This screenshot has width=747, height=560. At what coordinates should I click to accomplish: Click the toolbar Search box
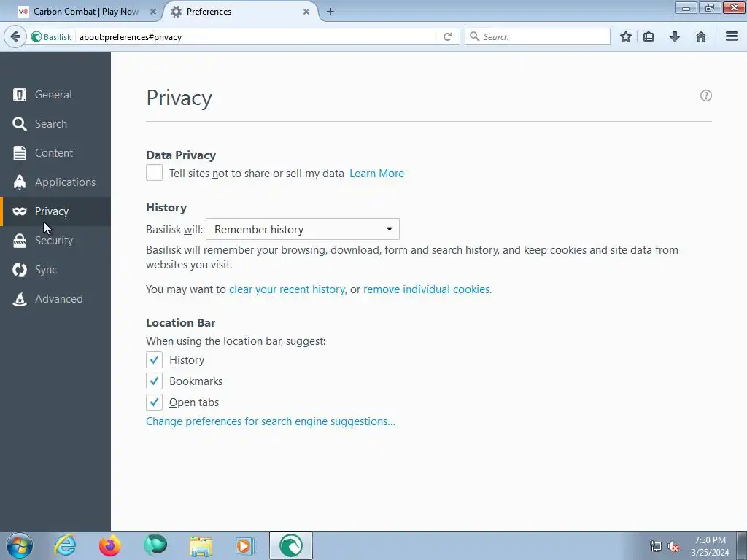[538, 36]
